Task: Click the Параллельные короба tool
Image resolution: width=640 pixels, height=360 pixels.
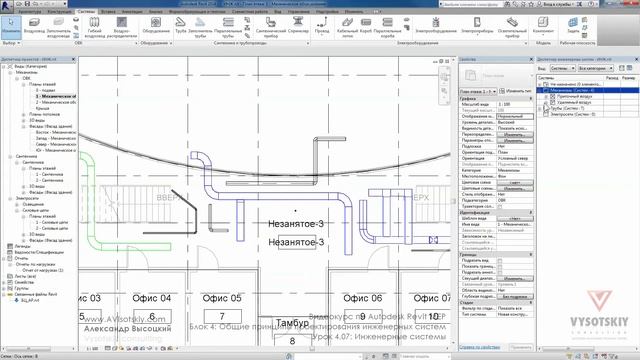Action: pyautogui.click(x=387, y=27)
